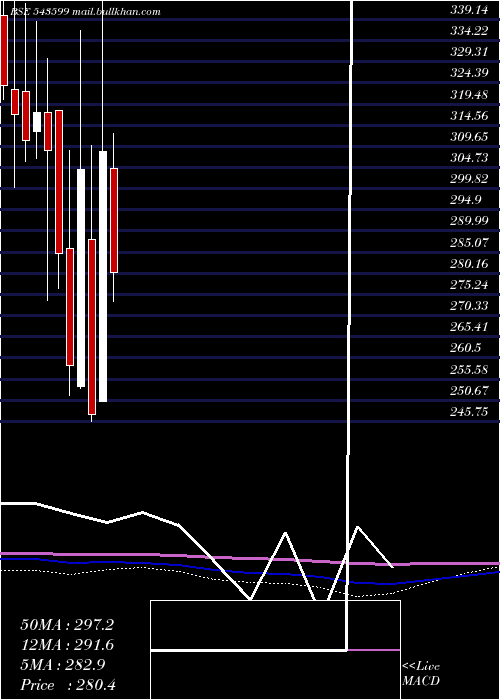The image size is (500, 700).
Task: Click the 334.22 price axis label
Action: point(469,31)
